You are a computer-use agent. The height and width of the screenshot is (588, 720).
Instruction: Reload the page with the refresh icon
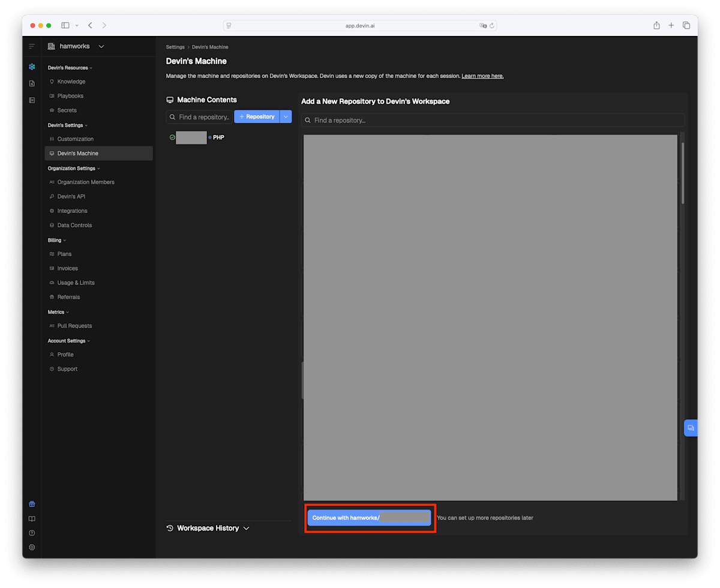(x=492, y=26)
